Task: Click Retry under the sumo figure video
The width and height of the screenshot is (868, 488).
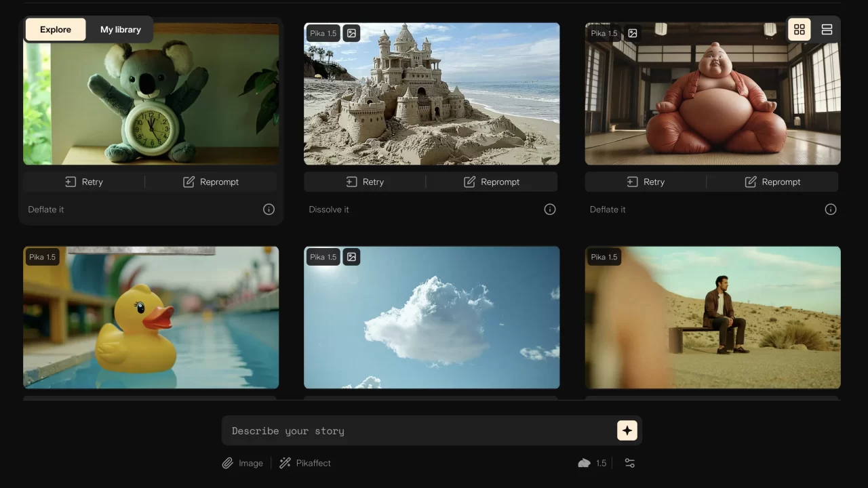Action: click(646, 182)
